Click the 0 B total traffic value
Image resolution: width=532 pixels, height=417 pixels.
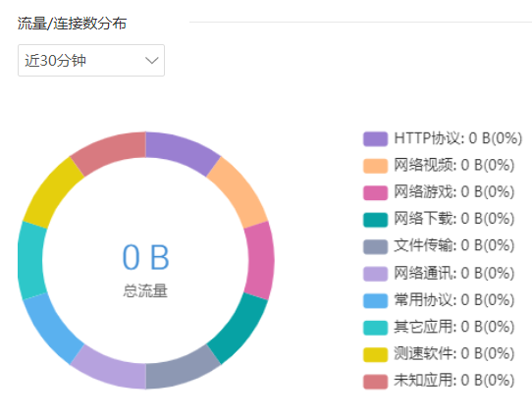pos(145,257)
